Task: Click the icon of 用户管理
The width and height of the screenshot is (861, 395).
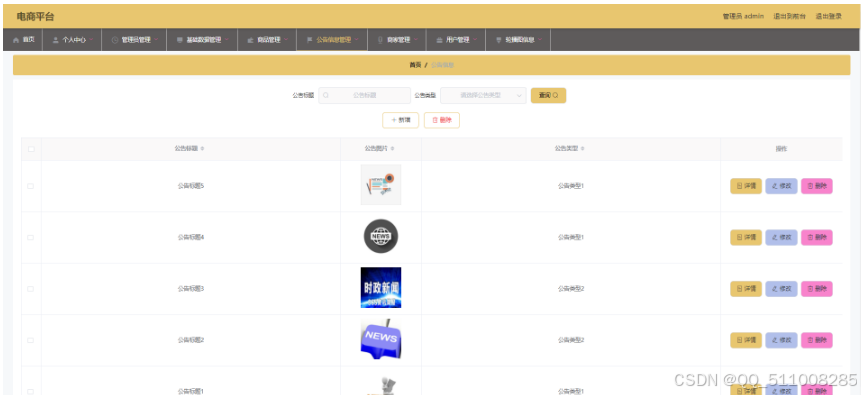Action: (439, 40)
